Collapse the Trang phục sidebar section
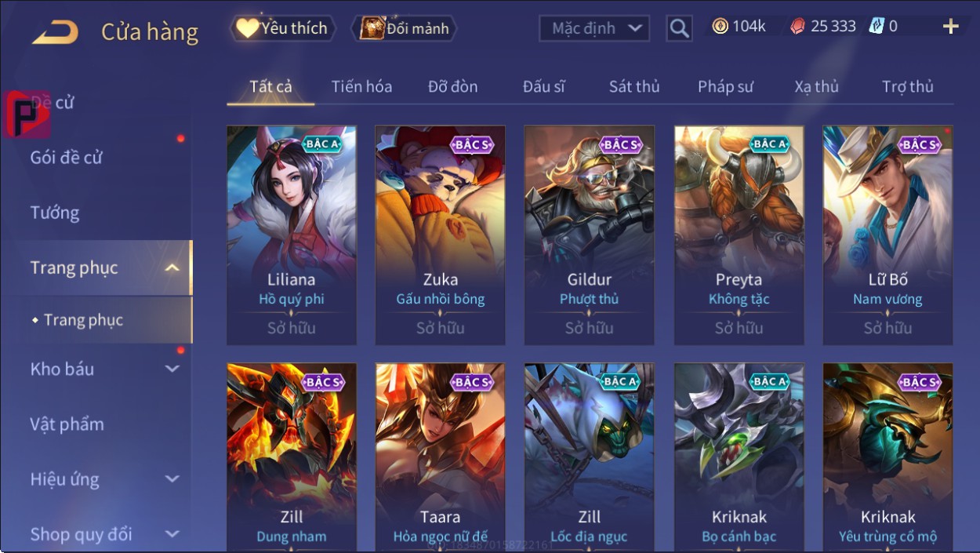980x553 pixels. [x=172, y=267]
